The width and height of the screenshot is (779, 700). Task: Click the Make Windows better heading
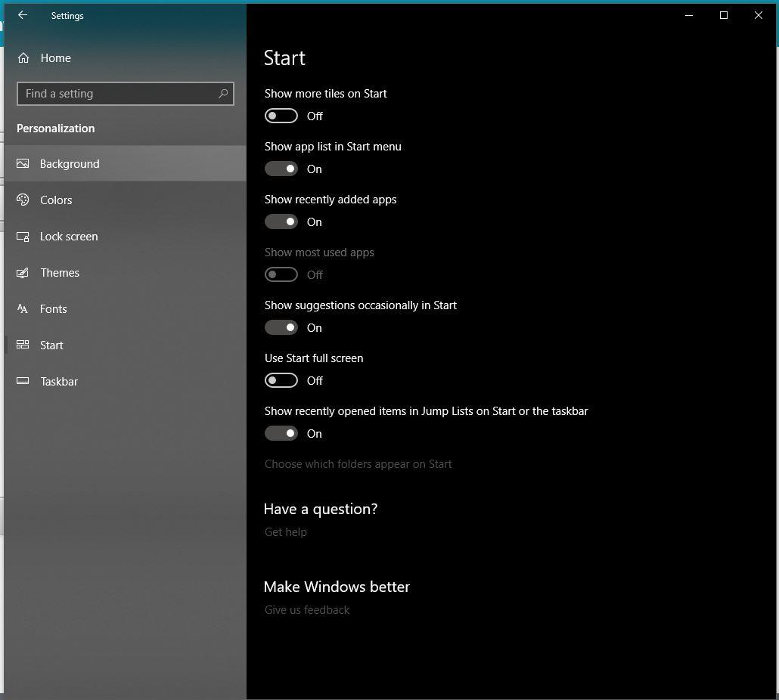(337, 587)
